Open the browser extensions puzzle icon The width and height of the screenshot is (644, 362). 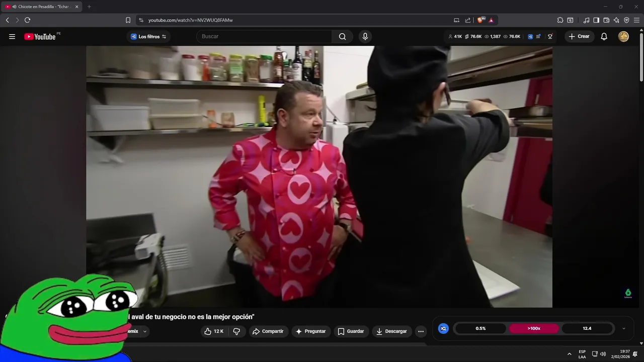tap(560, 20)
